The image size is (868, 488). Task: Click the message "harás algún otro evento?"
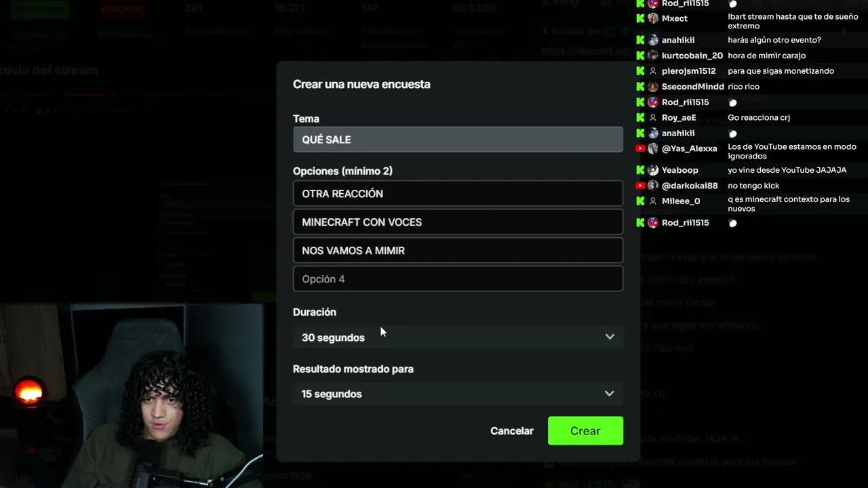point(774,40)
